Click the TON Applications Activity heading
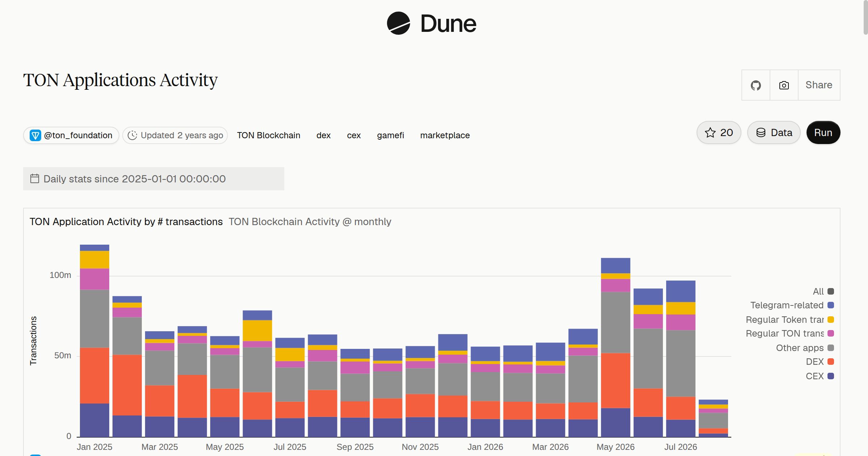The image size is (868, 456). pyautogui.click(x=120, y=80)
